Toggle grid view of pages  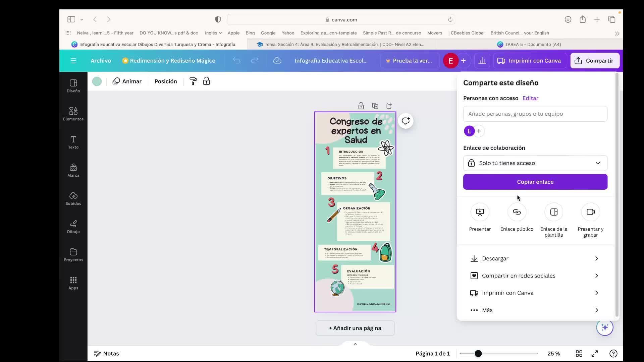pos(579,354)
